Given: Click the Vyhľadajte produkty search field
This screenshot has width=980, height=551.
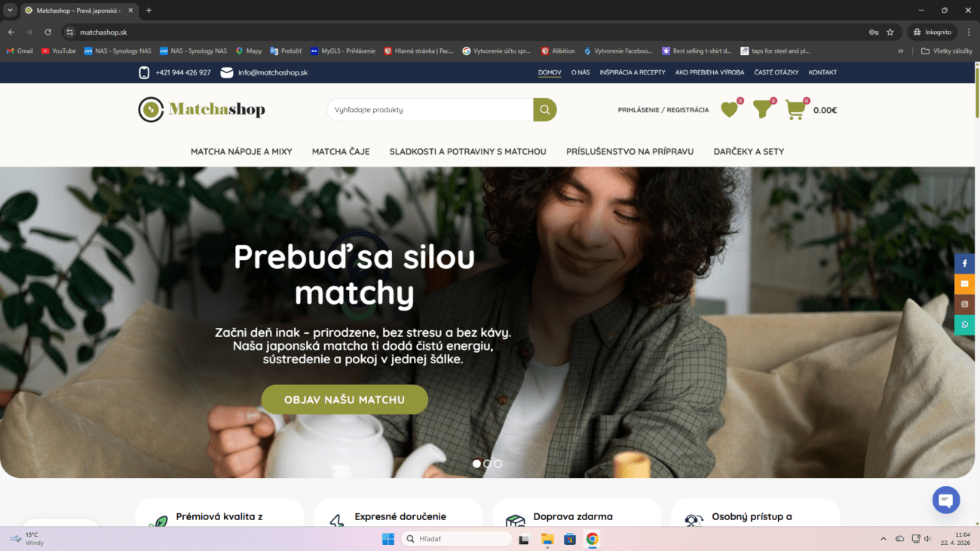Looking at the screenshot, I should click(x=430, y=109).
